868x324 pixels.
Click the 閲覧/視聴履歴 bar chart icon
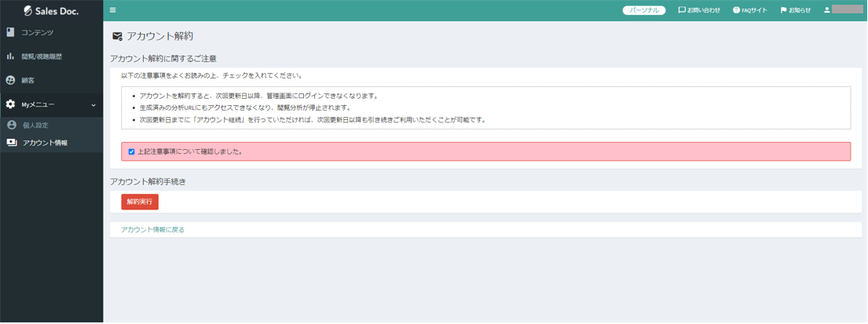(x=10, y=56)
